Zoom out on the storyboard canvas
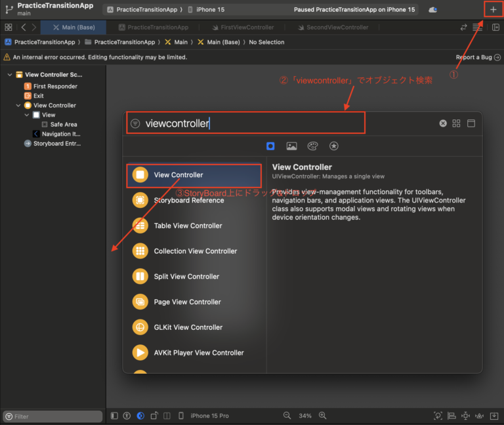 287,416
